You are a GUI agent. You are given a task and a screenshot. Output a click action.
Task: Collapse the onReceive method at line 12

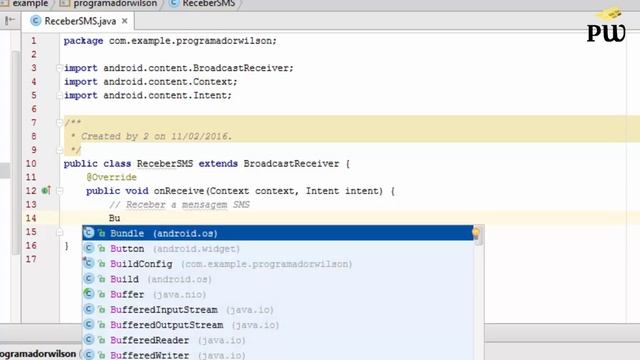pos(60,191)
